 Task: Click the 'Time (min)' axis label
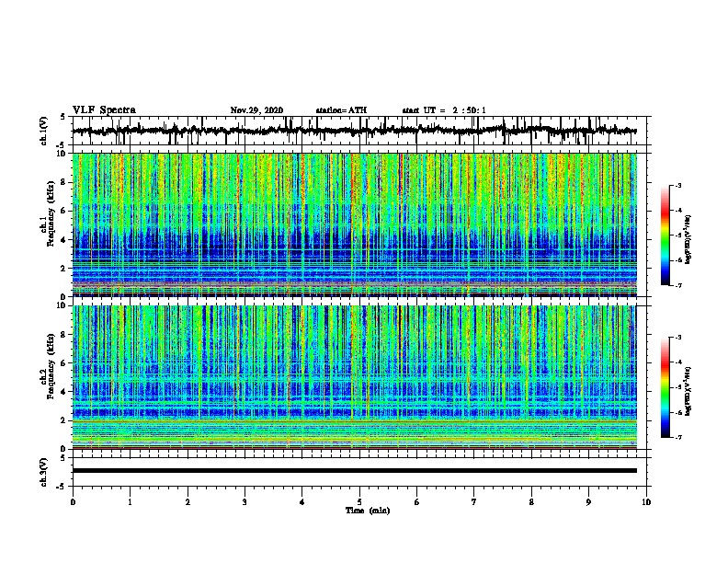click(368, 511)
